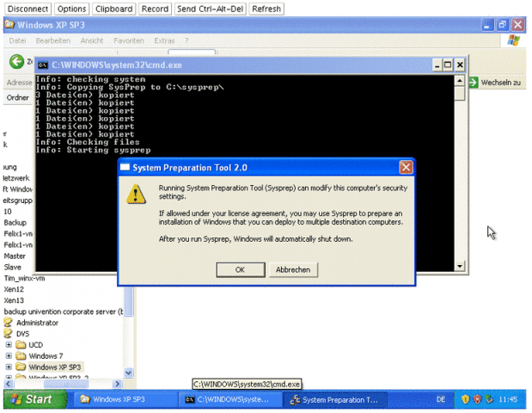Select the Master entry

15,256
